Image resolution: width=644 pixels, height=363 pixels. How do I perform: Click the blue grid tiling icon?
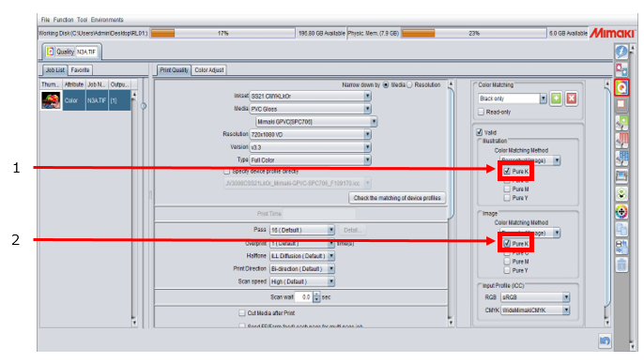pos(621,158)
